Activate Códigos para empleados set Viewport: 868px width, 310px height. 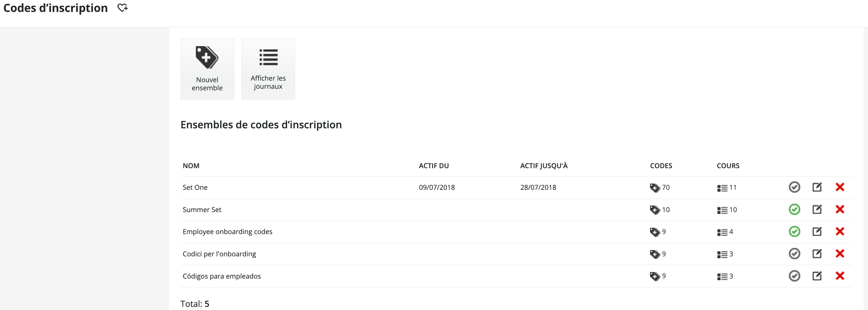click(x=794, y=276)
